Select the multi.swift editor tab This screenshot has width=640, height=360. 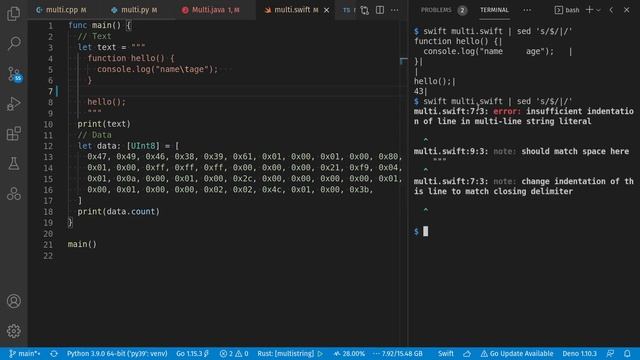(291, 10)
